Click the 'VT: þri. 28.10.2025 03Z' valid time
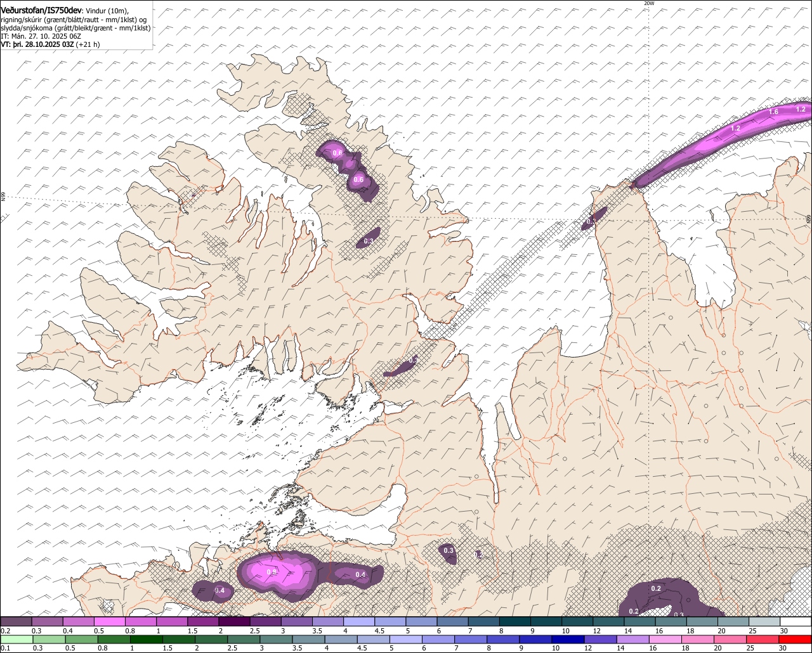 (37, 44)
